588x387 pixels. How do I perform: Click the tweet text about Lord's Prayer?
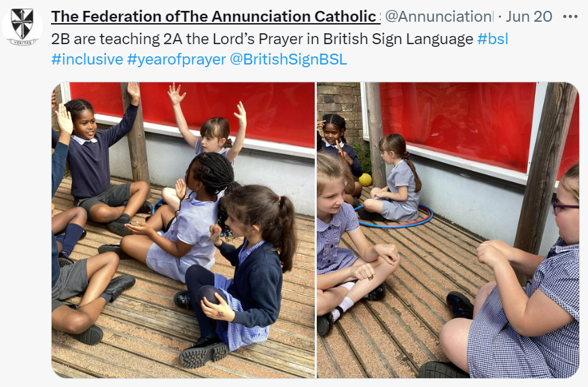pos(262,39)
